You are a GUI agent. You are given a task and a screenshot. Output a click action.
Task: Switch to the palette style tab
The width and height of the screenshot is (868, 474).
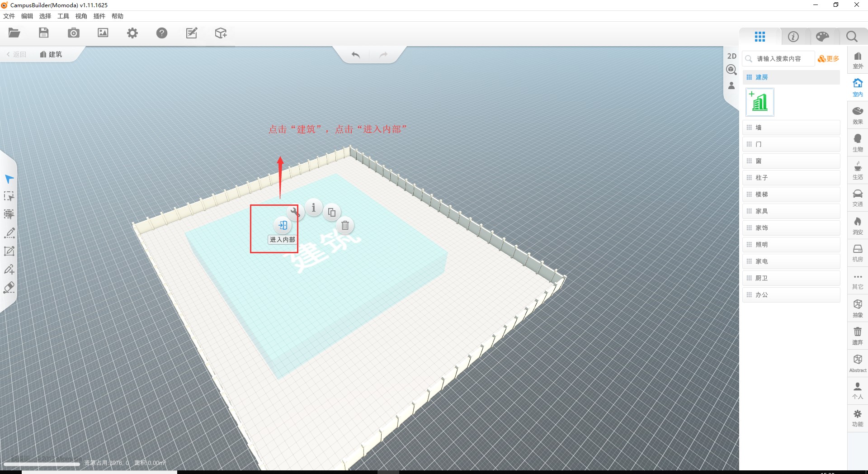tap(822, 37)
